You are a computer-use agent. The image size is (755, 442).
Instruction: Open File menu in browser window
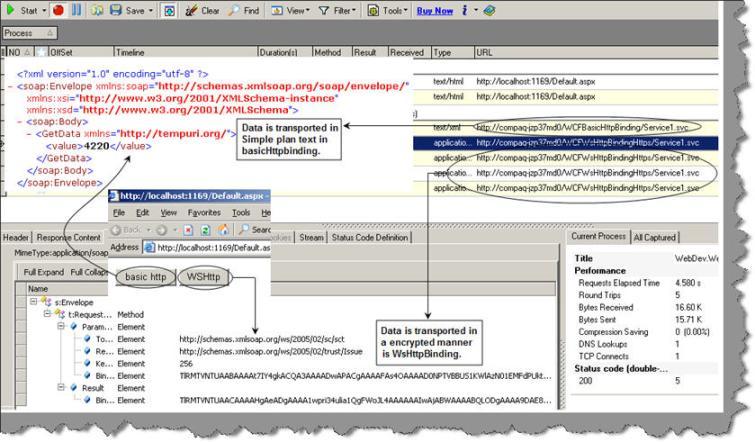point(119,212)
